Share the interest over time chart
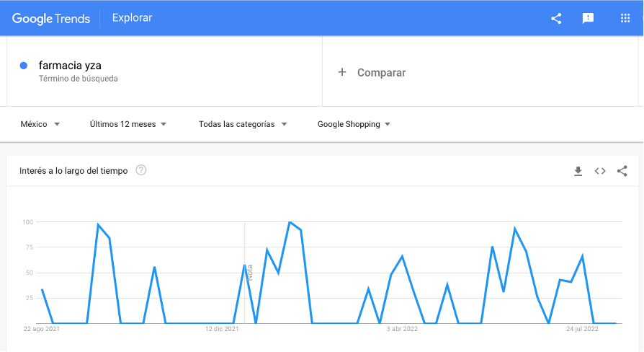644x352 pixels. coord(622,171)
